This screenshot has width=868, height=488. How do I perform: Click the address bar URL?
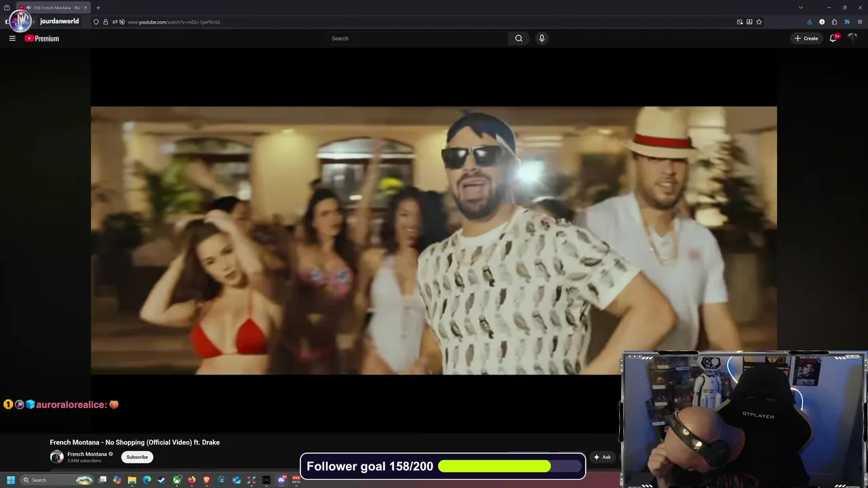click(174, 22)
